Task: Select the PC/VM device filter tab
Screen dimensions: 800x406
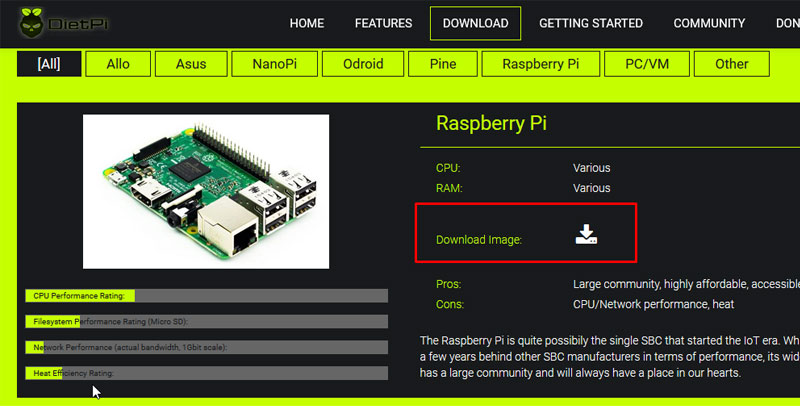Action: coord(647,64)
